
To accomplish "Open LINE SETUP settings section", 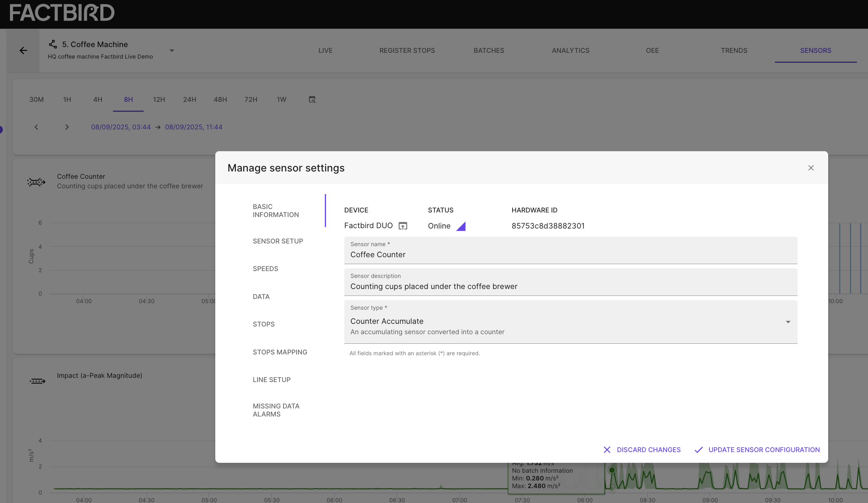I will tap(272, 380).
